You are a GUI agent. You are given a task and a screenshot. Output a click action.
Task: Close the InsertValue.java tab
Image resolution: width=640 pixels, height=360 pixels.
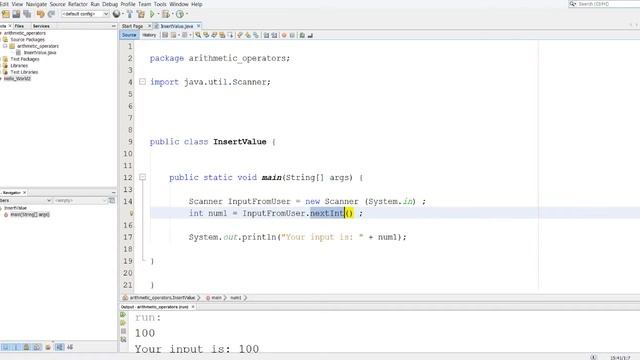198,26
